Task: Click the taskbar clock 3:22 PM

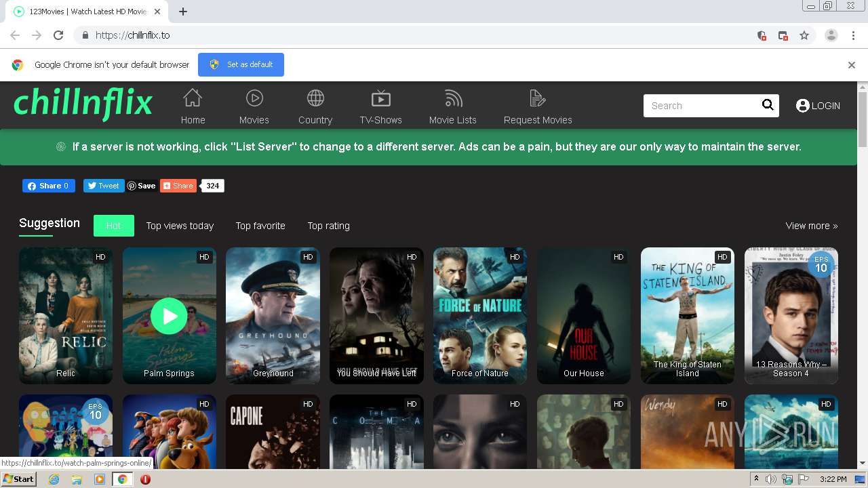Action: tap(833, 479)
